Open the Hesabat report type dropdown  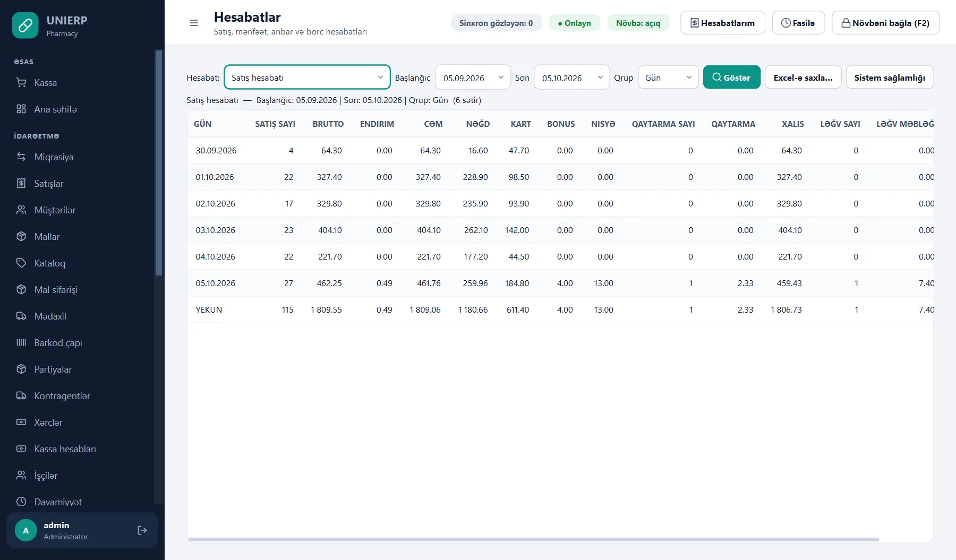point(307,77)
